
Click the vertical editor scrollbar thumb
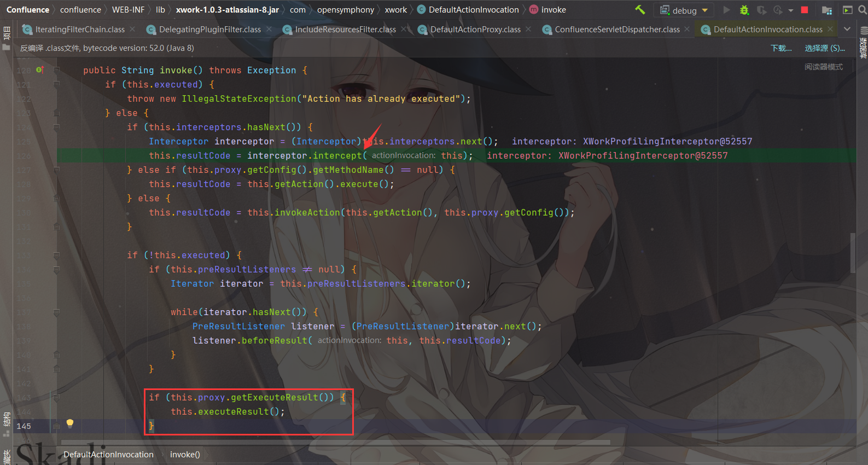853,253
